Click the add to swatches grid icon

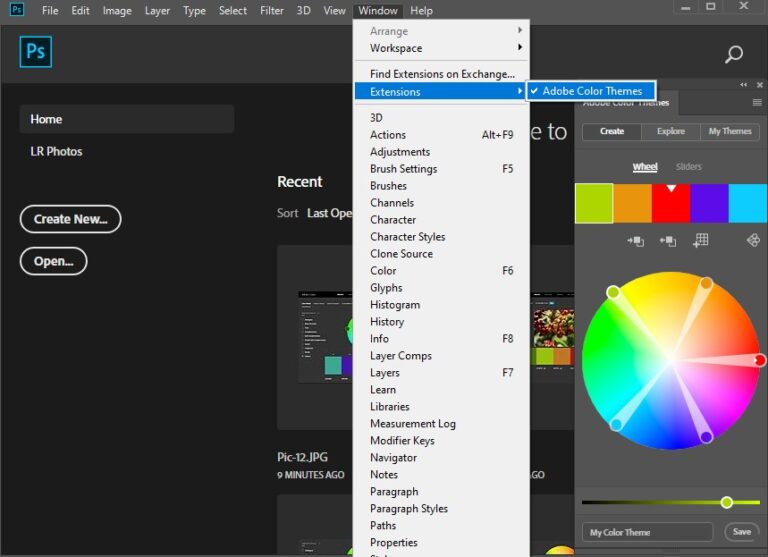(x=700, y=240)
